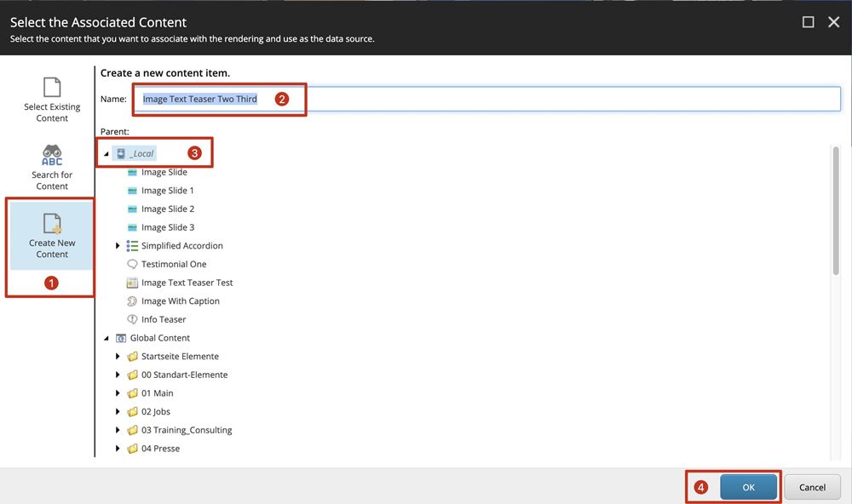Click the Image With Caption icon

[x=132, y=301]
